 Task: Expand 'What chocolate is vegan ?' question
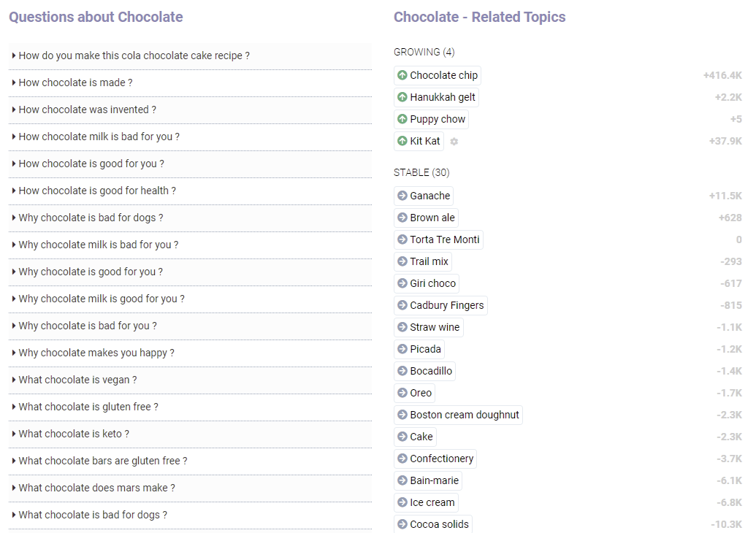pos(190,380)
